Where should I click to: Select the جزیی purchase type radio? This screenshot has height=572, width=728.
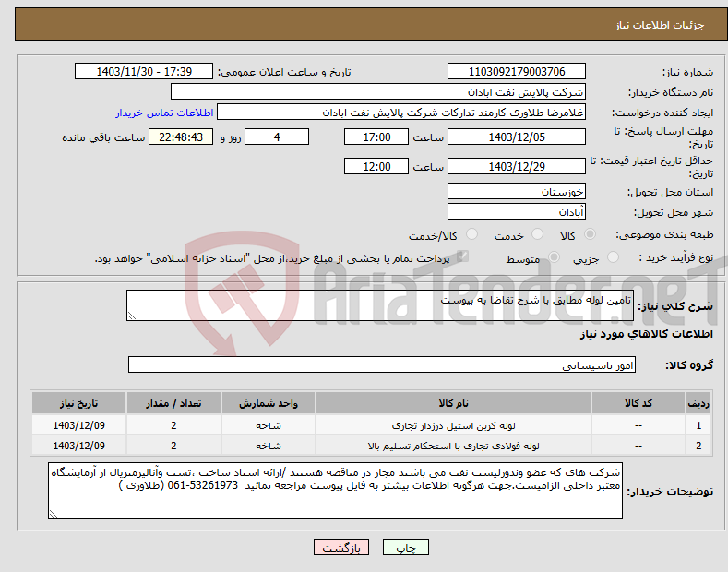[613, 257]
